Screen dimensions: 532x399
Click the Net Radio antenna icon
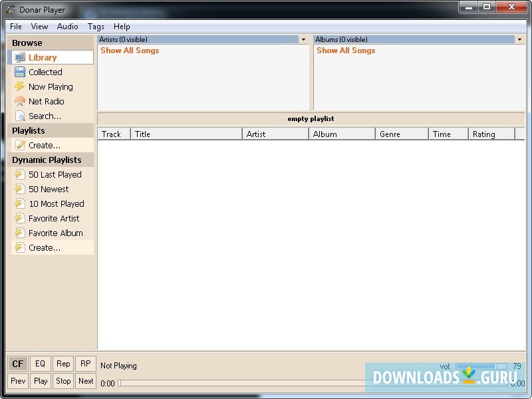point(20,101)
